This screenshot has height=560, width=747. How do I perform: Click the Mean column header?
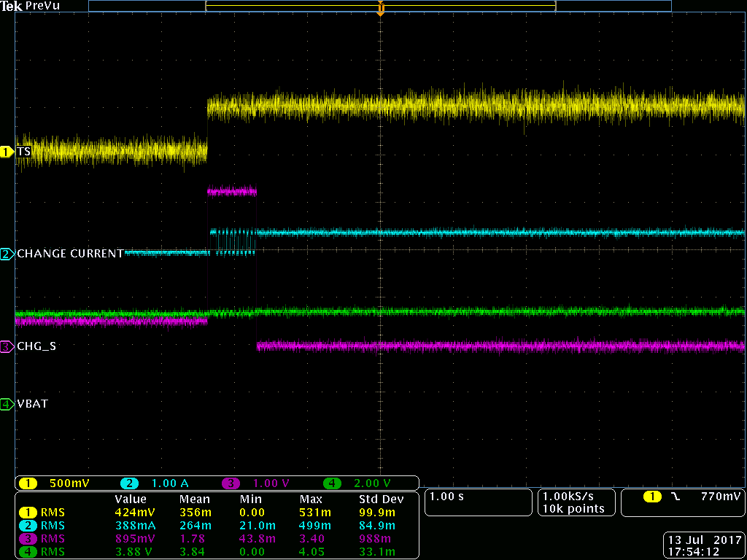tap(195, 499)
